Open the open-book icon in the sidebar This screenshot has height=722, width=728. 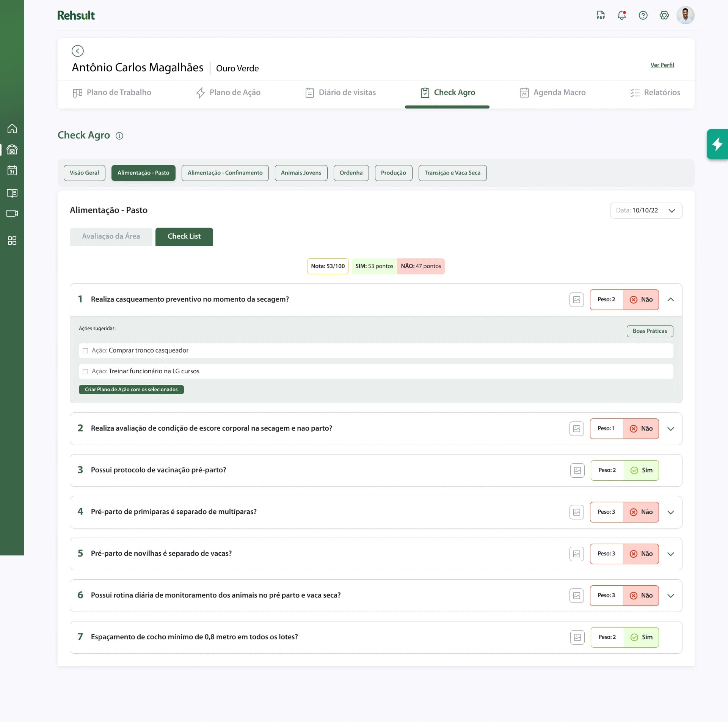12,193
